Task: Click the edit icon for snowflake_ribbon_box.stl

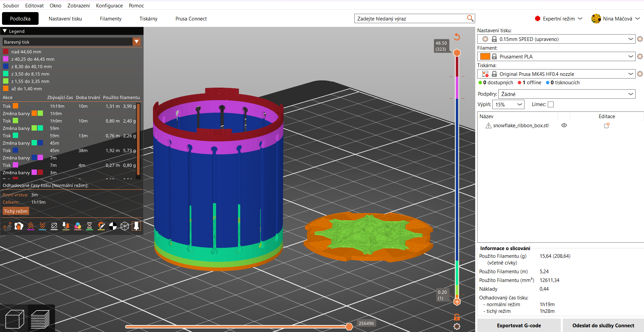Action: coord(607,126)
